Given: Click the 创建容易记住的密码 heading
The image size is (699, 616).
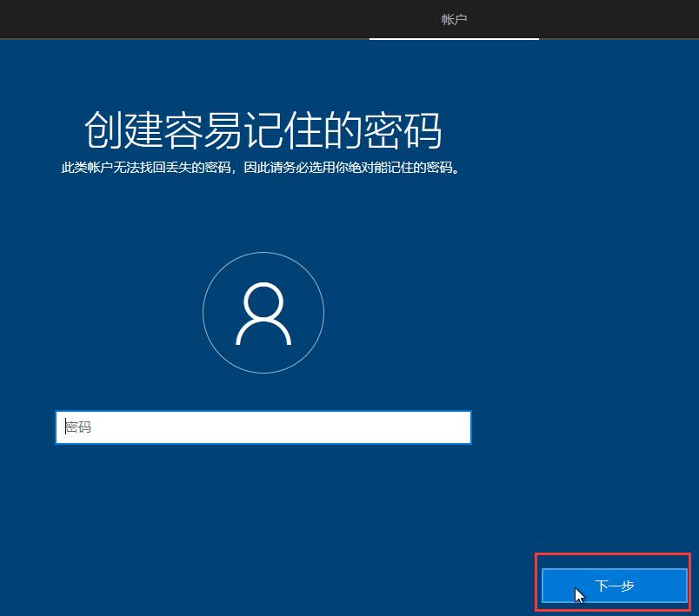Looking at the screenshot, I should 263,129.
